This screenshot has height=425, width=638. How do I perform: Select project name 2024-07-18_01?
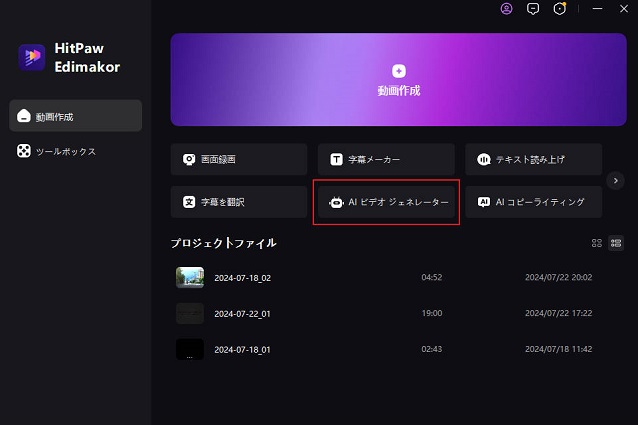[x=243, y=349]
